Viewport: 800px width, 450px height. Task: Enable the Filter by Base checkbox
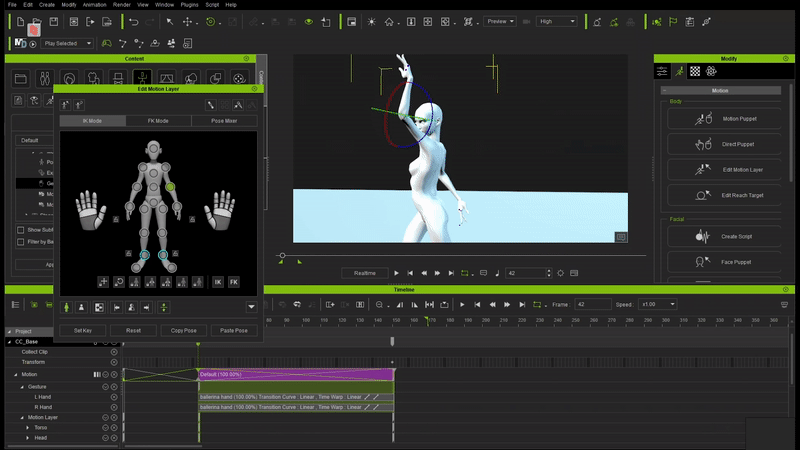click(21, 242)
